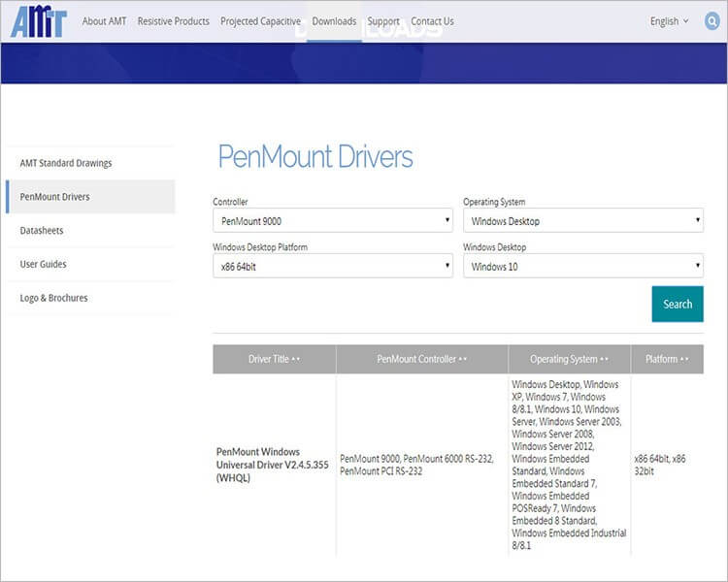Open the About AMT menu

[104, 21]
